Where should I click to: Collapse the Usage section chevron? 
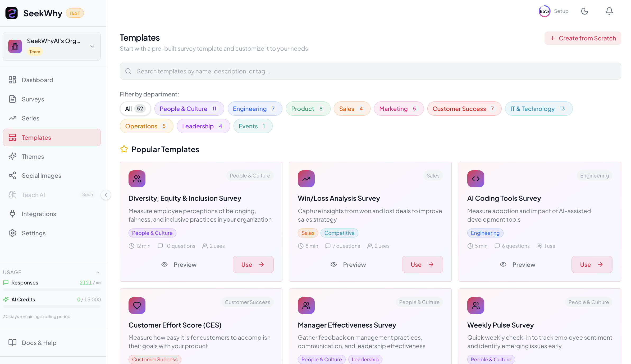[x=98, y=272]
